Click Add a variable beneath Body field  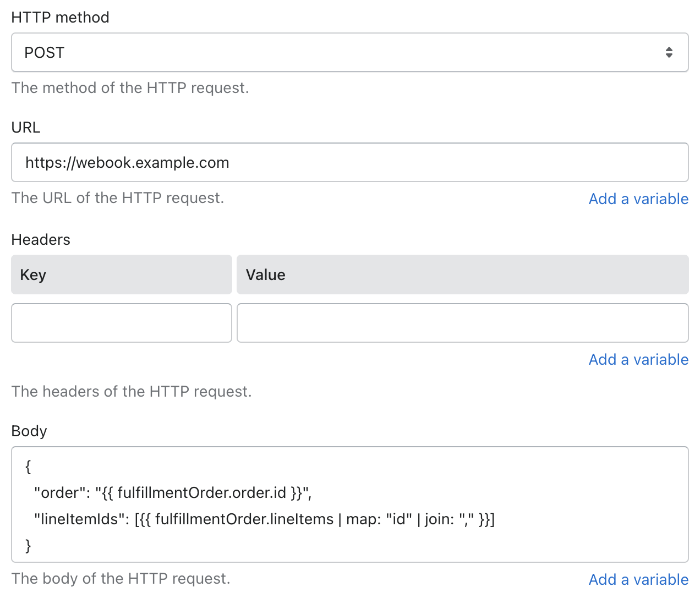point(638,579)
